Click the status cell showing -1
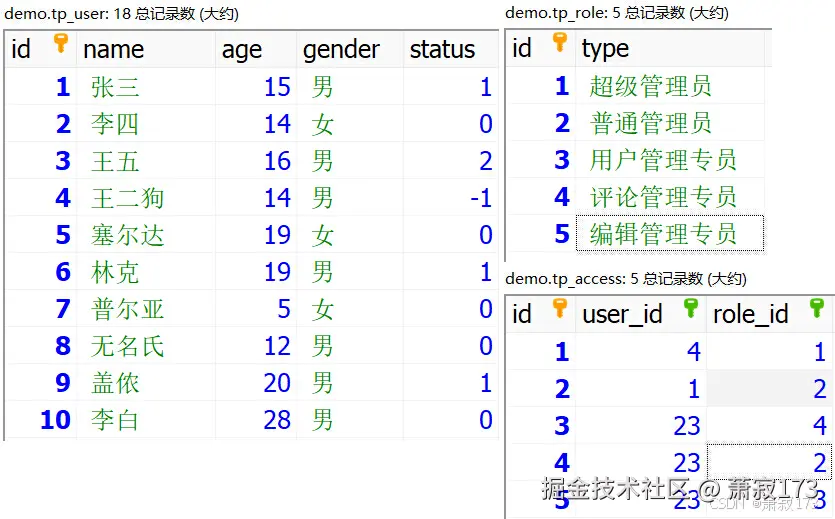This screenshot has height=519, width=835. (x=451, y=197)
